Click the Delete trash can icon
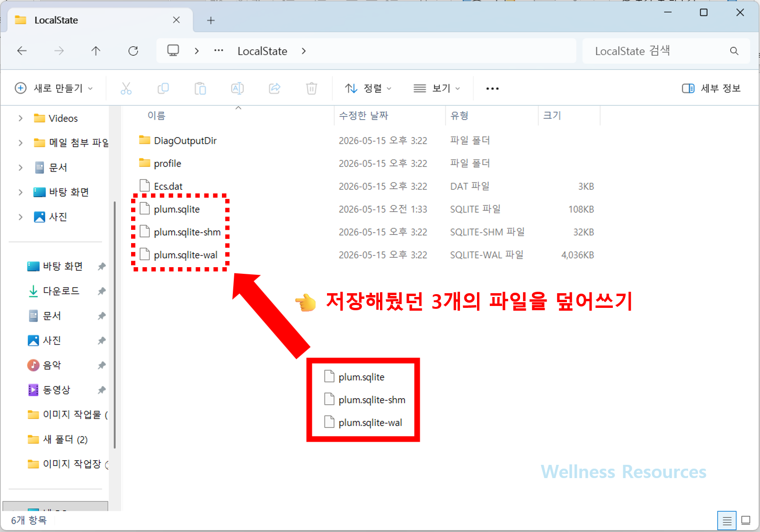The height and width of the screenshot is (532, 760). tap(311, 88)
